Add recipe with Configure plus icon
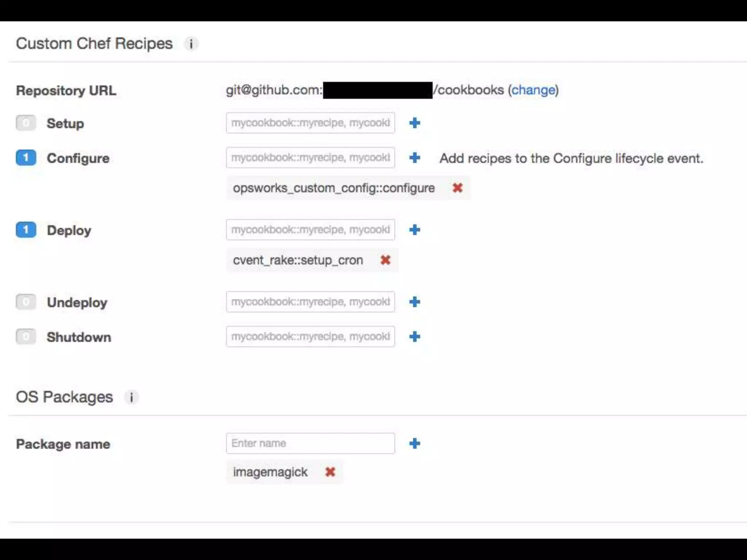 tap(414, 158)
